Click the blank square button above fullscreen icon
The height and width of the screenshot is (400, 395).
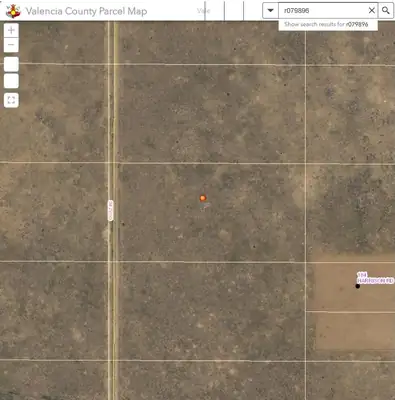point(11,81)
